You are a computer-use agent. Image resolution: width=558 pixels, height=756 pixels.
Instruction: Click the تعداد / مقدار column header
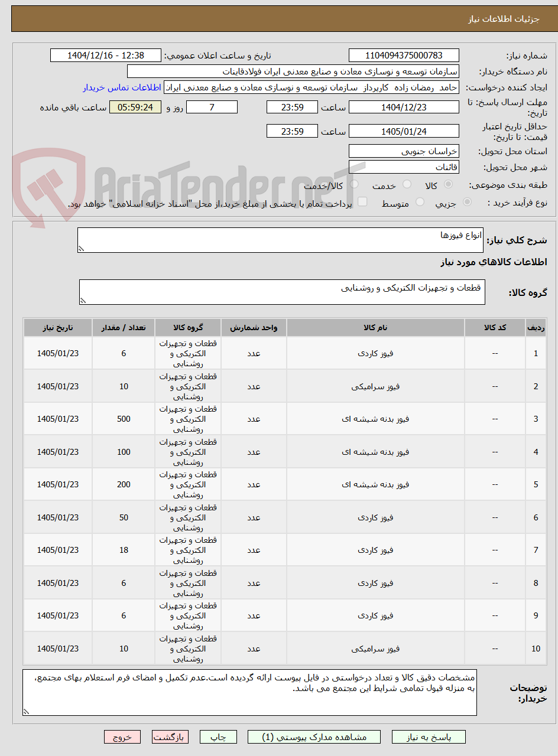tap(124, 327)
